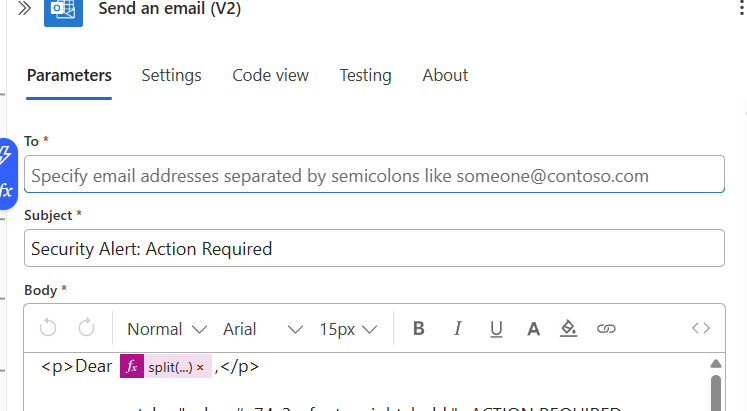Toggle code view with angle brackets icon
This screenshot has width=747, height=411.
point(701,328)
